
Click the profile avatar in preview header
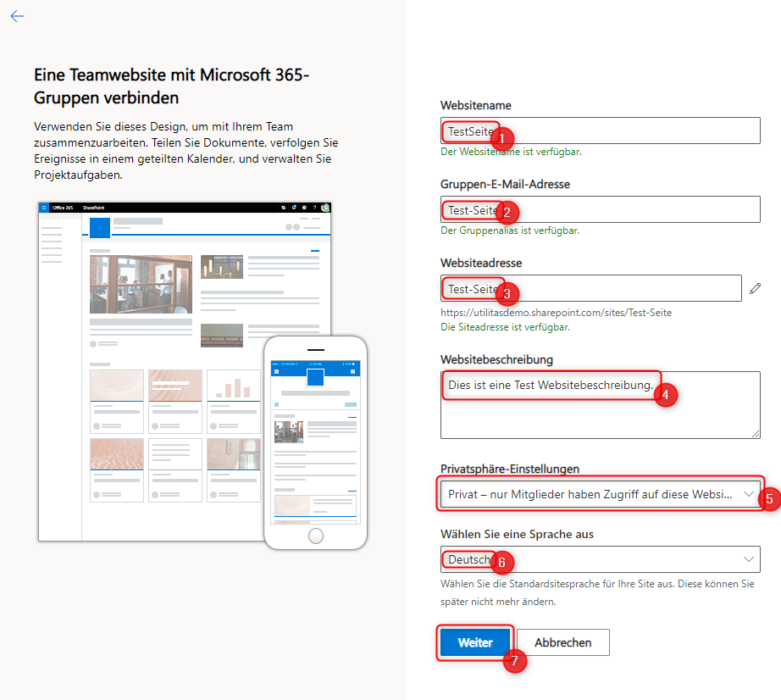[325, 208]
